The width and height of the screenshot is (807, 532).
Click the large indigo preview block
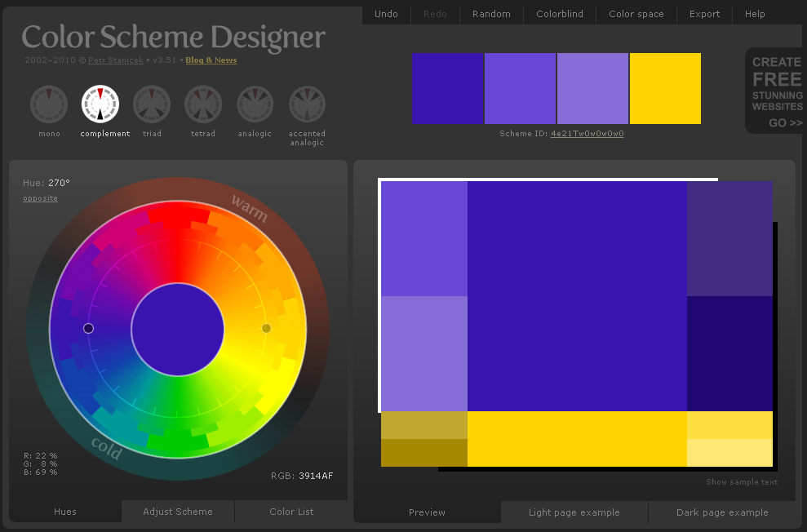click(577, 296)
